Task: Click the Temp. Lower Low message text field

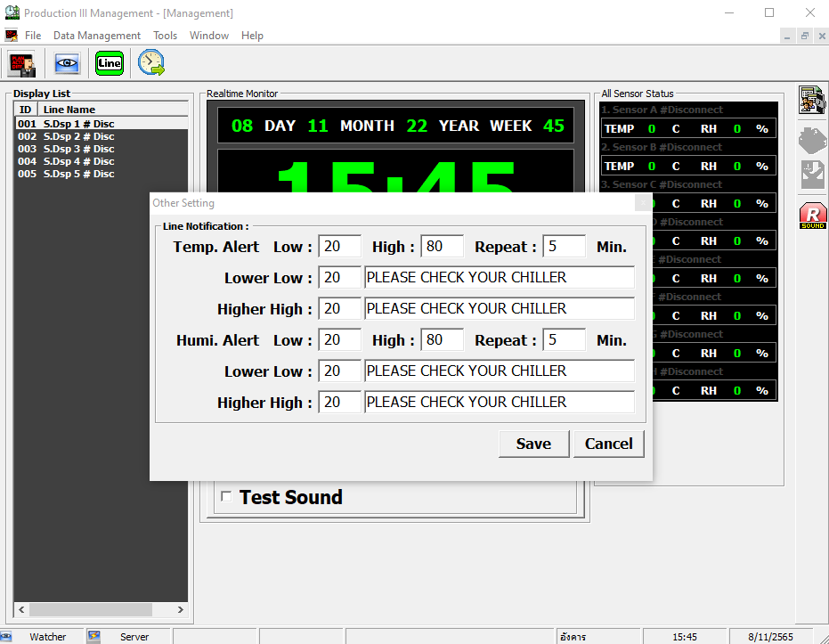Action: 499,278
